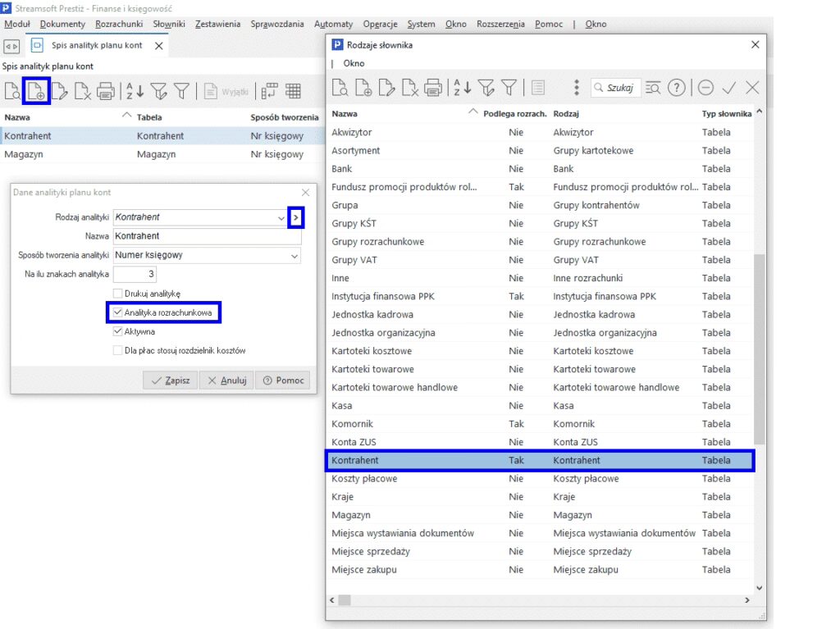Click the advanced search icon beside Szukaj field
The width and height of the screenshot is (840, 629).
[x=653, y=88]
